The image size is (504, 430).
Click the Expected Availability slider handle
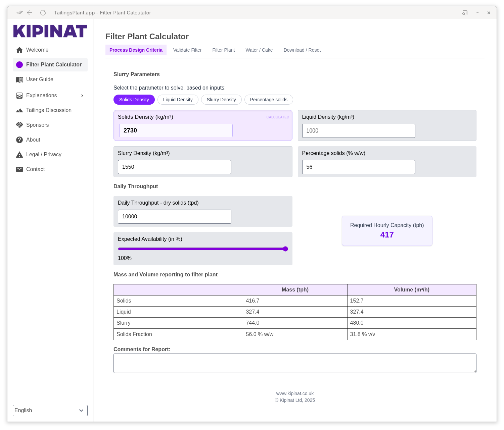tap(285, 249)
